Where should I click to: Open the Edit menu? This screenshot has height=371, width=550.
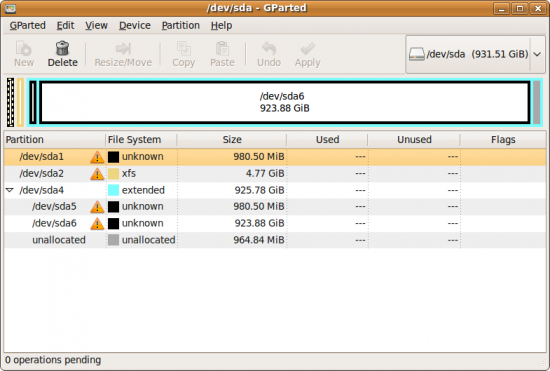(x=66, y=26)
